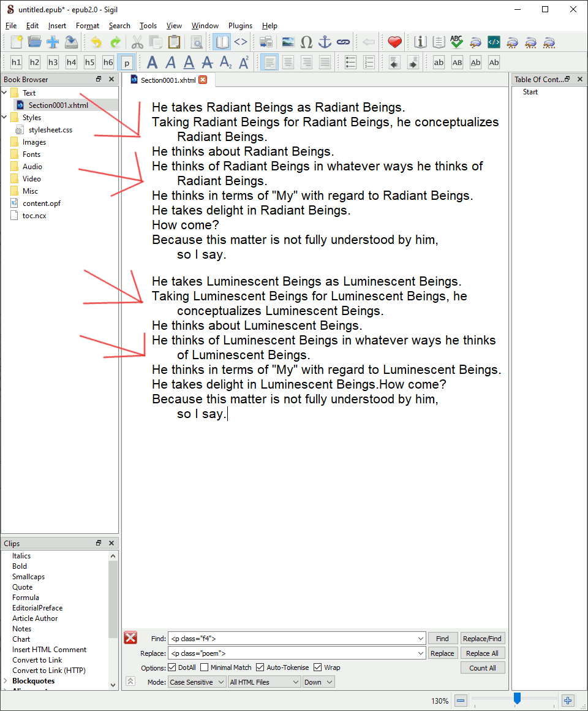The width and height of the screenshot is (588, 711).
Task: Click the Undo arrow icon
Action: pyautogui.click(x=96, y=42)
